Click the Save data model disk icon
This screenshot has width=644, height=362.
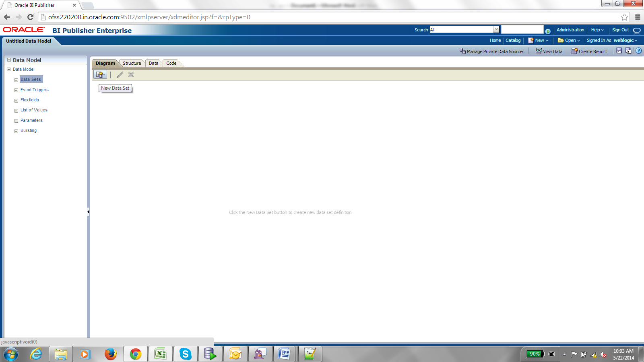(619, 51)
